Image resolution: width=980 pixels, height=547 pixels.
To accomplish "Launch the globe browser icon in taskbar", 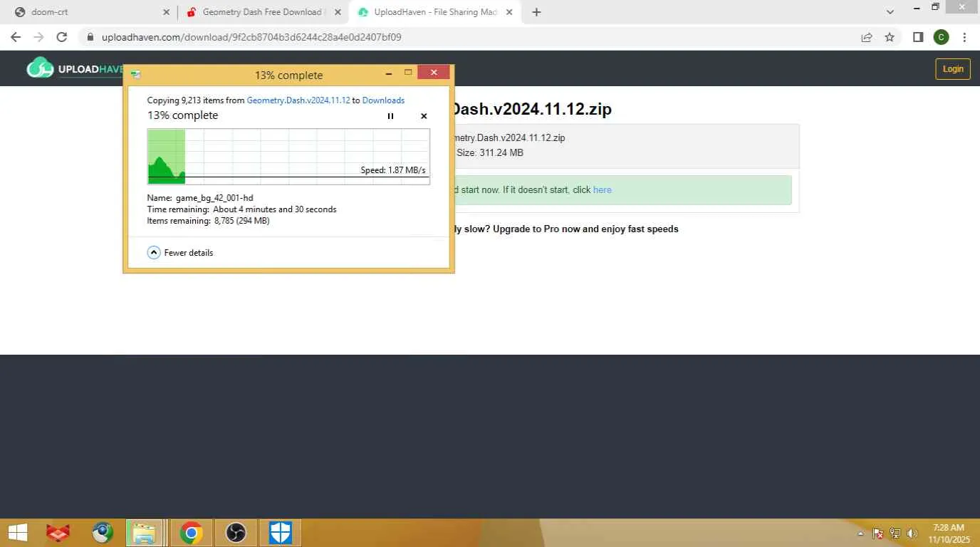I will 103,533.
